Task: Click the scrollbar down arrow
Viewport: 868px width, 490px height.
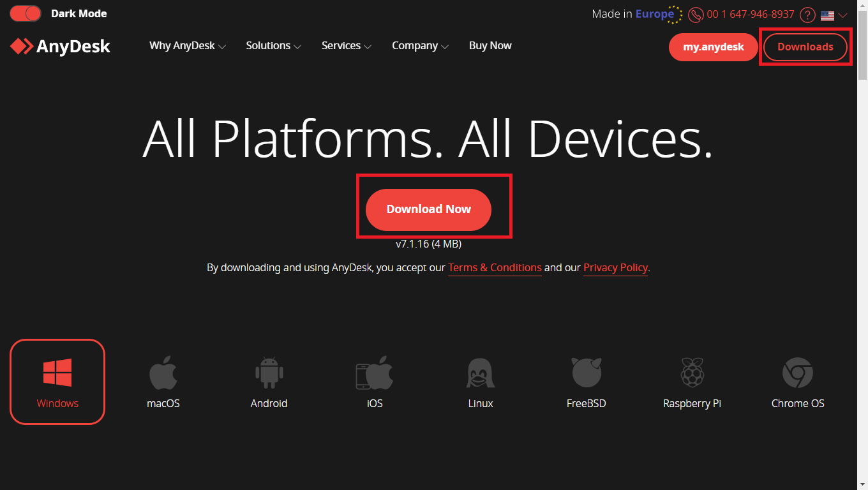Action: click(x=862, y=484)
